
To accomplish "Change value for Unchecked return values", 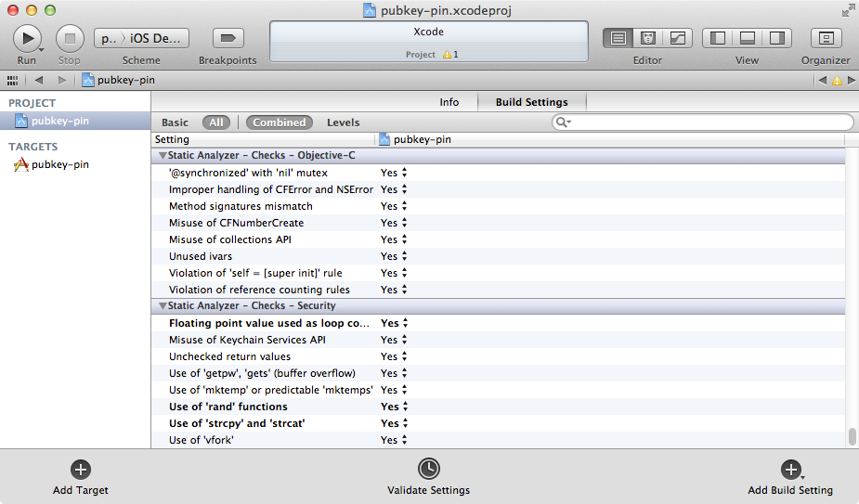I will pyautogui.click(x=394, y=356).
